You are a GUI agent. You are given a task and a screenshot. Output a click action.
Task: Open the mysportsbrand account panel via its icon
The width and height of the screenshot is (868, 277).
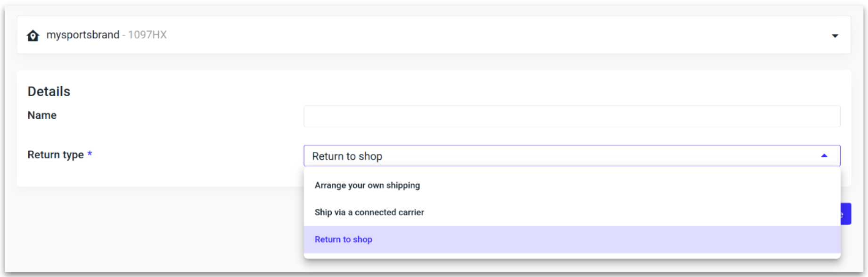pos(33,35)
